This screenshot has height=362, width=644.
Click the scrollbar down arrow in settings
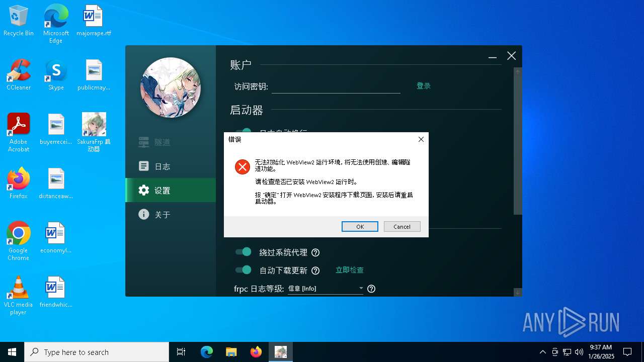pos(518,292)
